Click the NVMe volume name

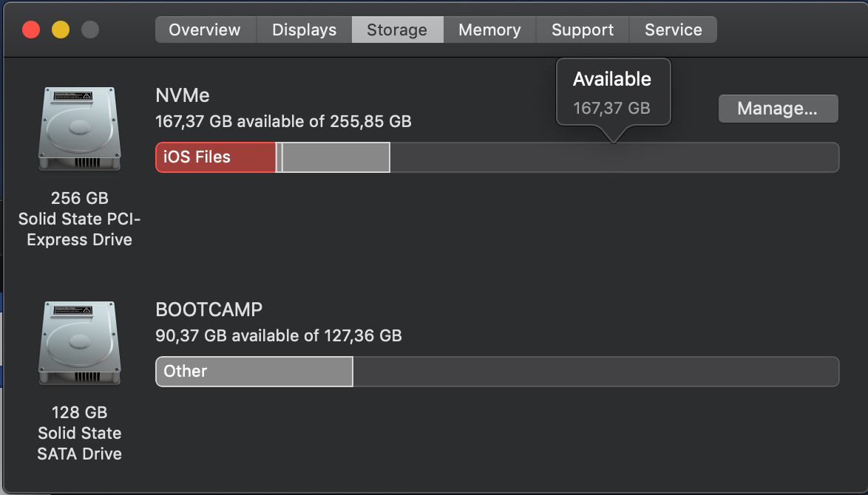[x=183, y=96]
